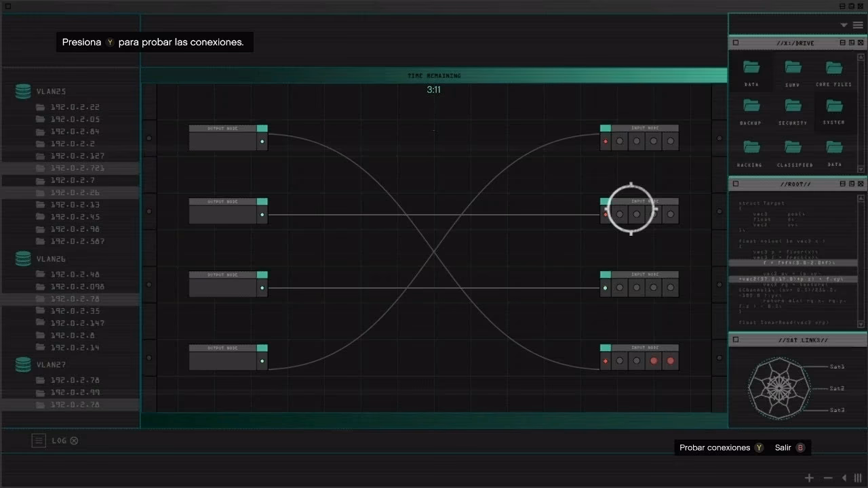Click the B button icon beside Salir

800,447
